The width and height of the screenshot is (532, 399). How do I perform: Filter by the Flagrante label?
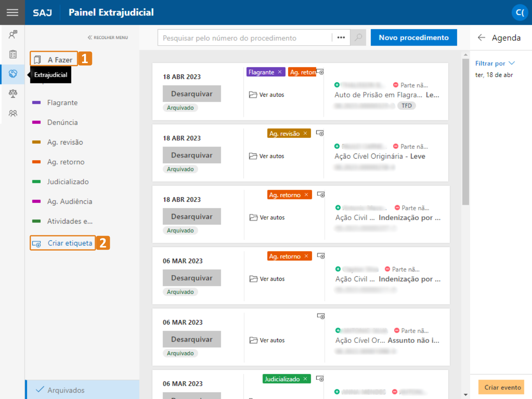click(x=62, y=102)
